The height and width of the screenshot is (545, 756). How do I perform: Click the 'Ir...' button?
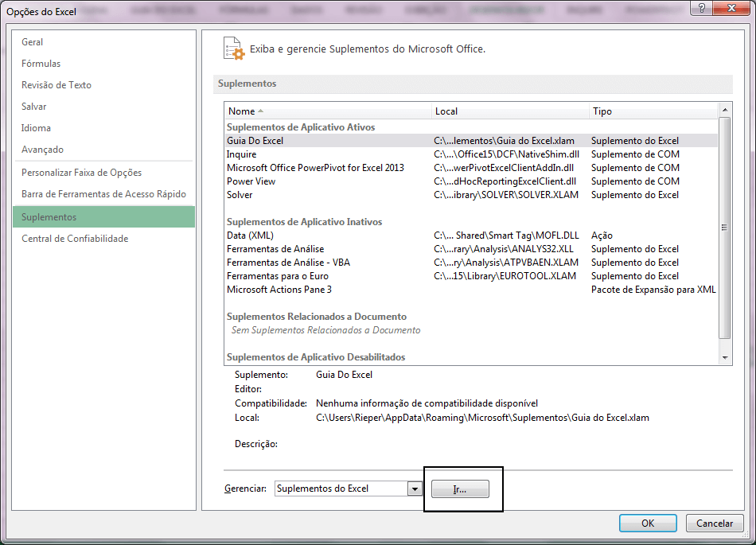click(460, 489)
